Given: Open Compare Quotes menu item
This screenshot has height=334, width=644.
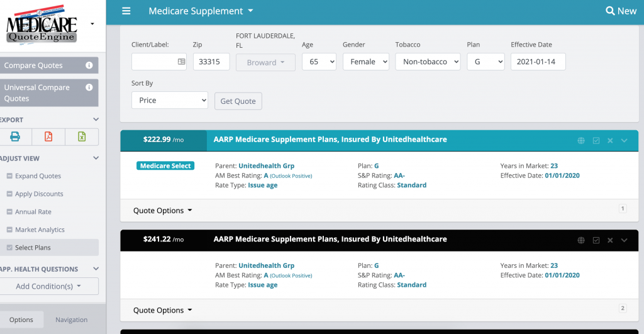Looking at the screenshot, I should click(49, 65).
